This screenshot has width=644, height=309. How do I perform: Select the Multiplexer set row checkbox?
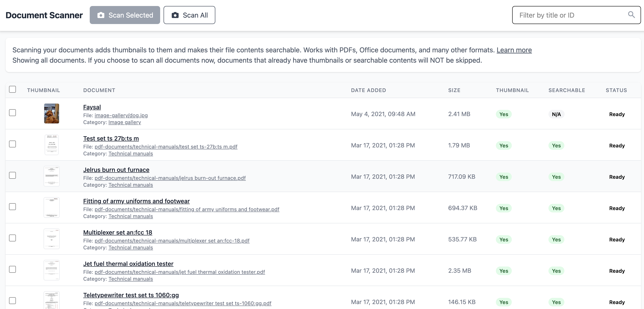[12, 238]
